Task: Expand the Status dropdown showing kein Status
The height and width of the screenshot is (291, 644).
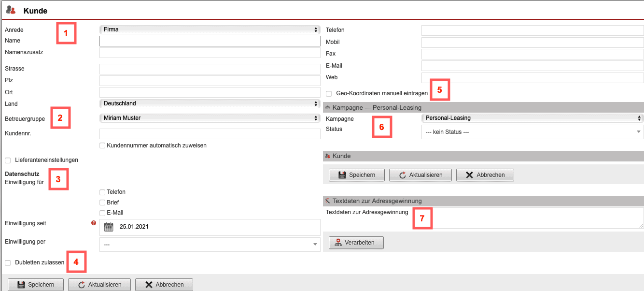Action: click(x=532, y=132)
